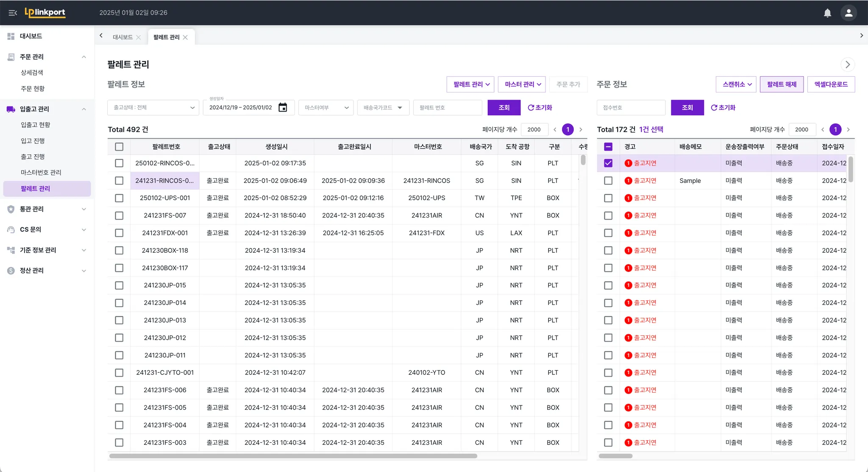Click the 엑셀다운로드 button
This screenshot has width=868, height=472.
pyautogui.click(x=831, y=84)
